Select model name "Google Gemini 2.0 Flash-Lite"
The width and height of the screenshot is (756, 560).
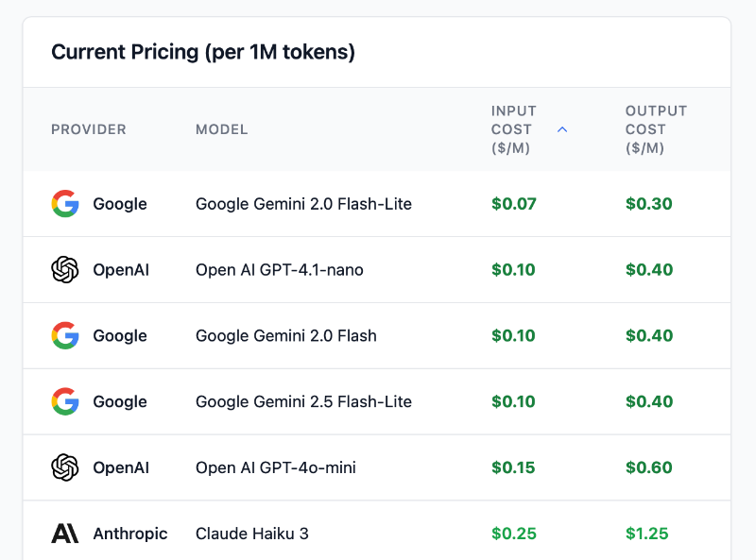pos(303,204)
